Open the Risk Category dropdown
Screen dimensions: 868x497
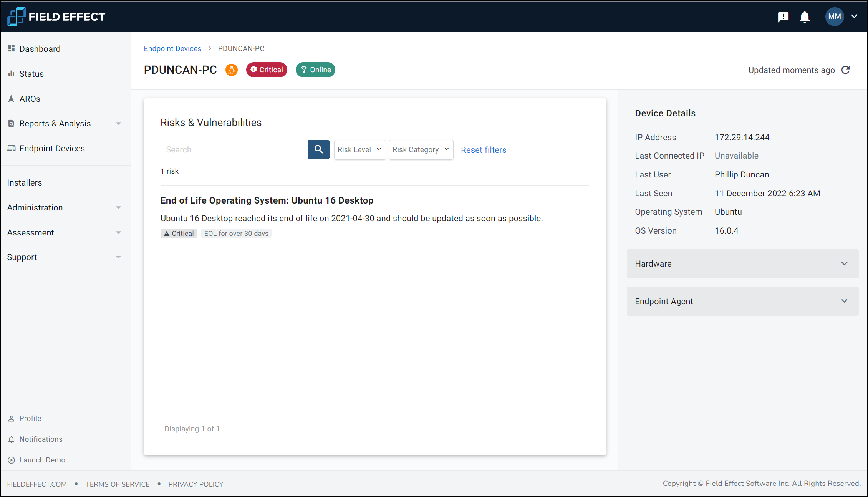[x=421, y=149]
